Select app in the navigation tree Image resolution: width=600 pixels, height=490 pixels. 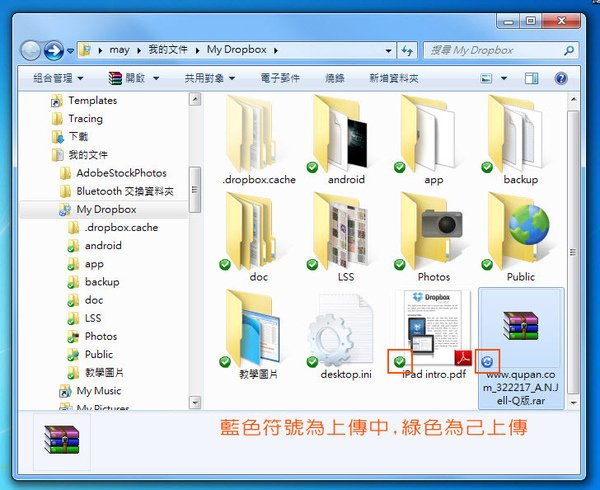pyautogui.click(x=85, y=264)
